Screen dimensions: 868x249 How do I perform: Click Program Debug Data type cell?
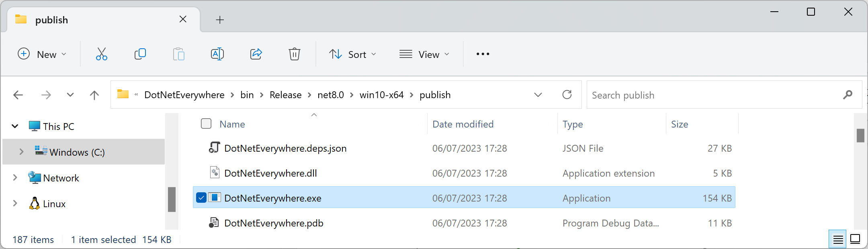tap(611, 223)
